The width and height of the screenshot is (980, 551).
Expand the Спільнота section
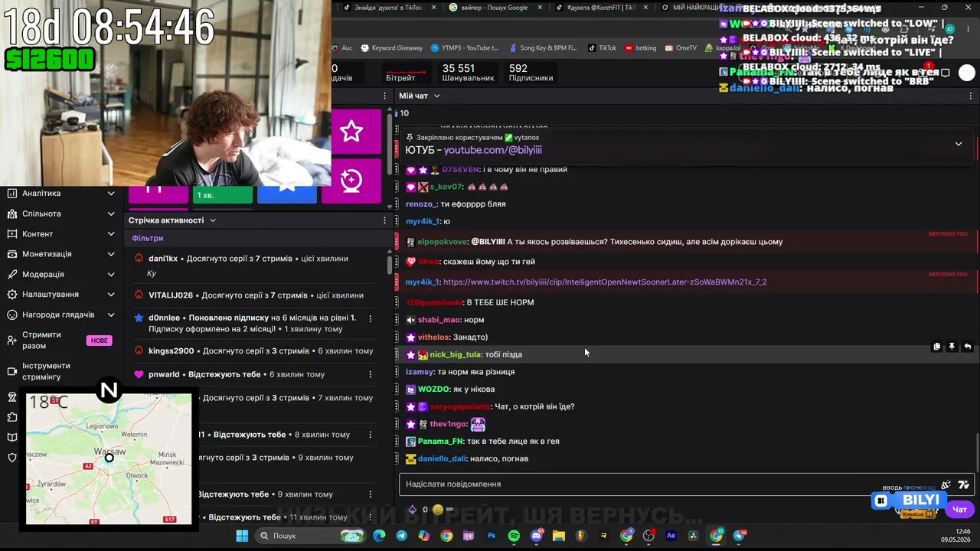111,214
